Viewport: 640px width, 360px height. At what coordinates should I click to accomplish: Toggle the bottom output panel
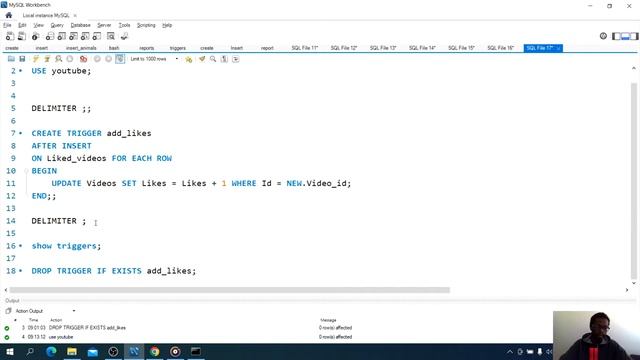point(625,36)
